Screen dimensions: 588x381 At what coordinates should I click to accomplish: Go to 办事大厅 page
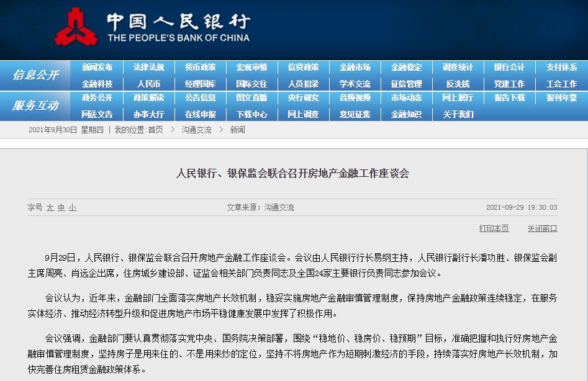(148, 114)
